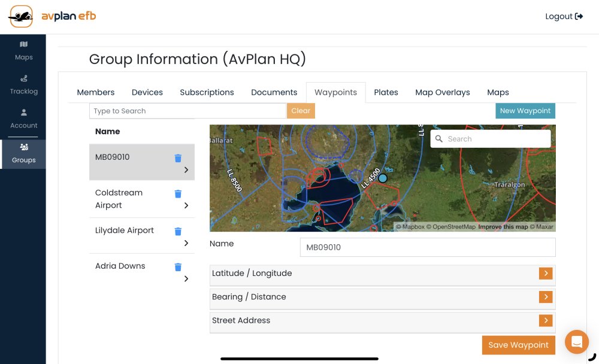The height and width of the screenshot is (364, 599).
Task: Delete the Coldstream Airport waypoint
Action: [x=178, y=193]
